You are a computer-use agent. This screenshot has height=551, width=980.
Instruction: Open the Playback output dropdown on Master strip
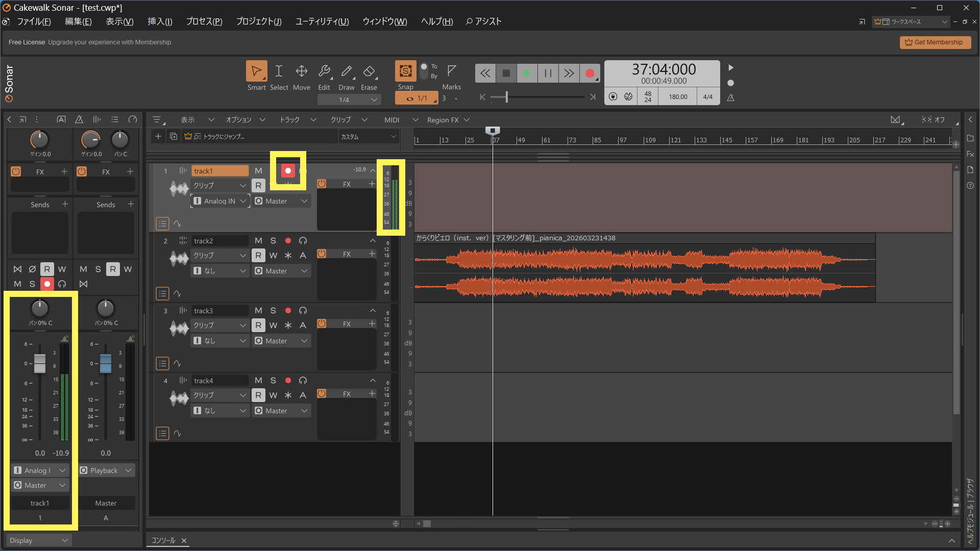pos(107,470)
